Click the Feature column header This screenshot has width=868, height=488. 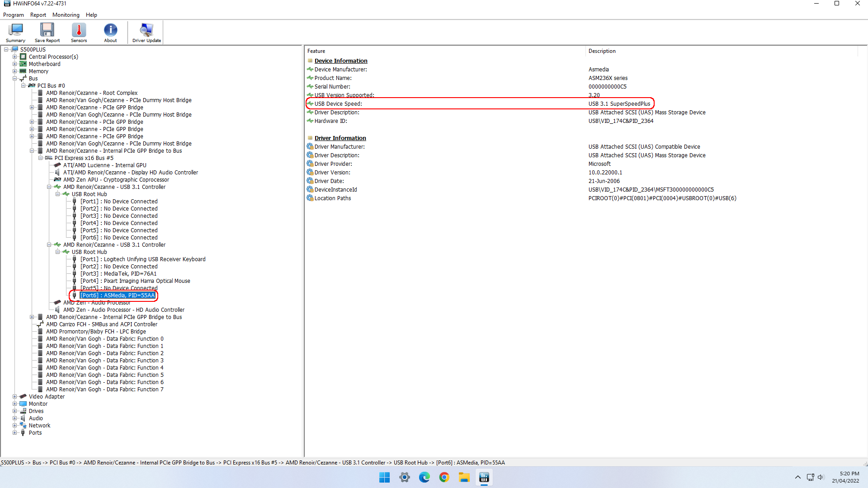tap(445, 51)
